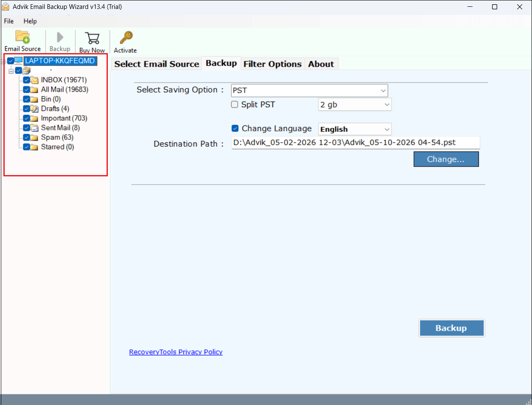The height and width of the screenshot is (405, 532).
Task: Minimize the Advik Email Backup Wizard window
Action: 470,7
